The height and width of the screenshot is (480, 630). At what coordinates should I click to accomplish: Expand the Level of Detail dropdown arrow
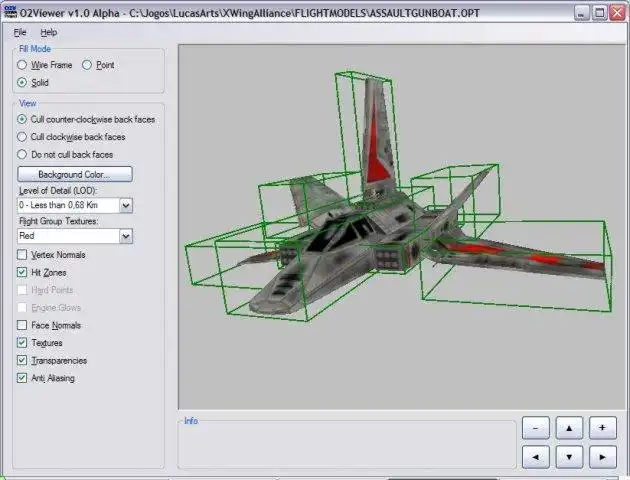click(x=126, y=206)
